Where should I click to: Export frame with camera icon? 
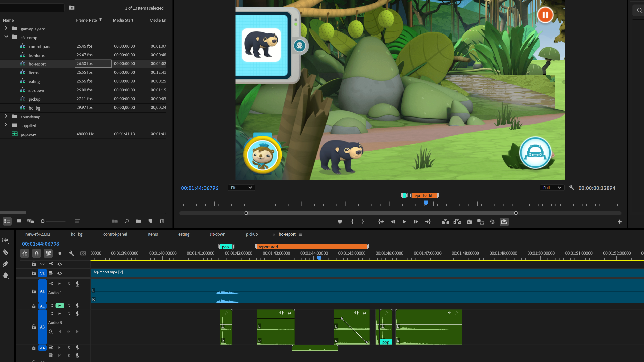[x=469, y=222]
